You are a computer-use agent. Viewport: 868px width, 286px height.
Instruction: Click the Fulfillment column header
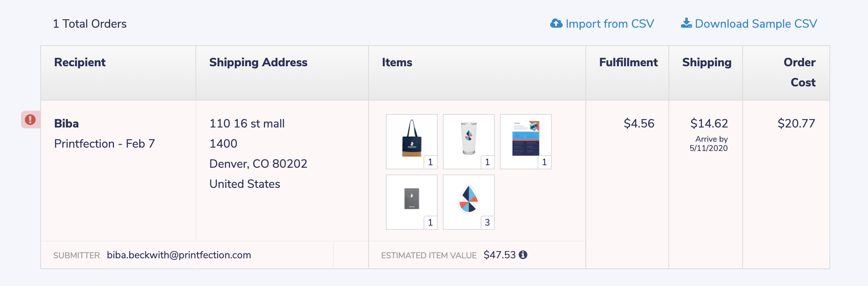(628, 62)
